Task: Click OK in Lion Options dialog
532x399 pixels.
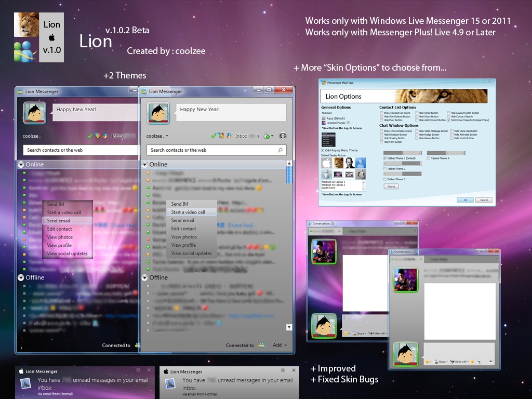Action: pyautogui.click(x=465, y=200)
